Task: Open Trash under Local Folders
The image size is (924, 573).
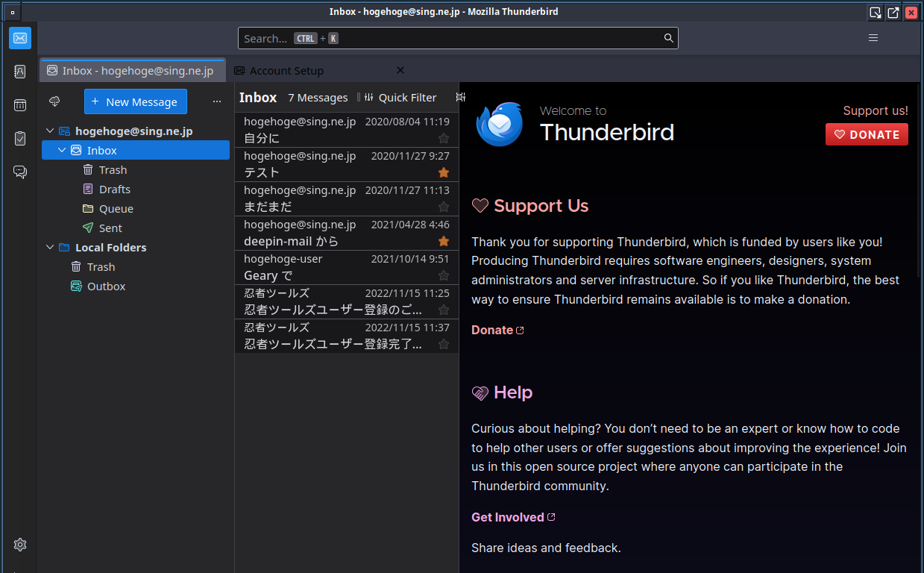Action: click(136, 266)
